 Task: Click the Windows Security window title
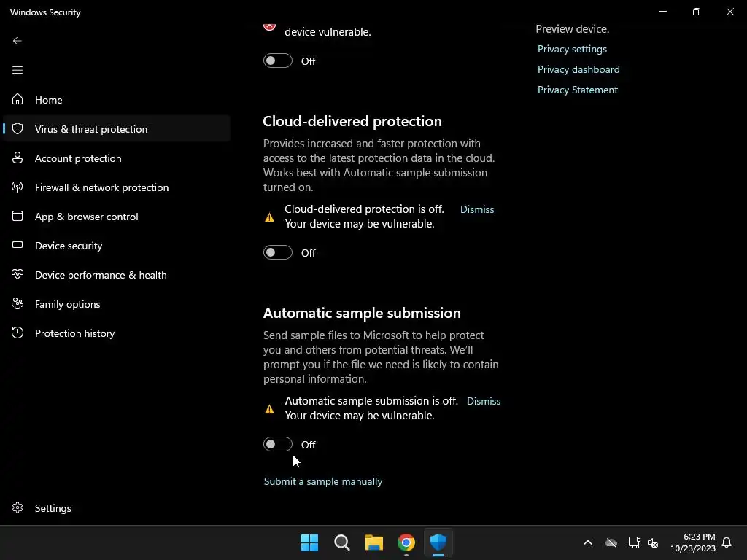pyautogui.click(x=45, y=12)
